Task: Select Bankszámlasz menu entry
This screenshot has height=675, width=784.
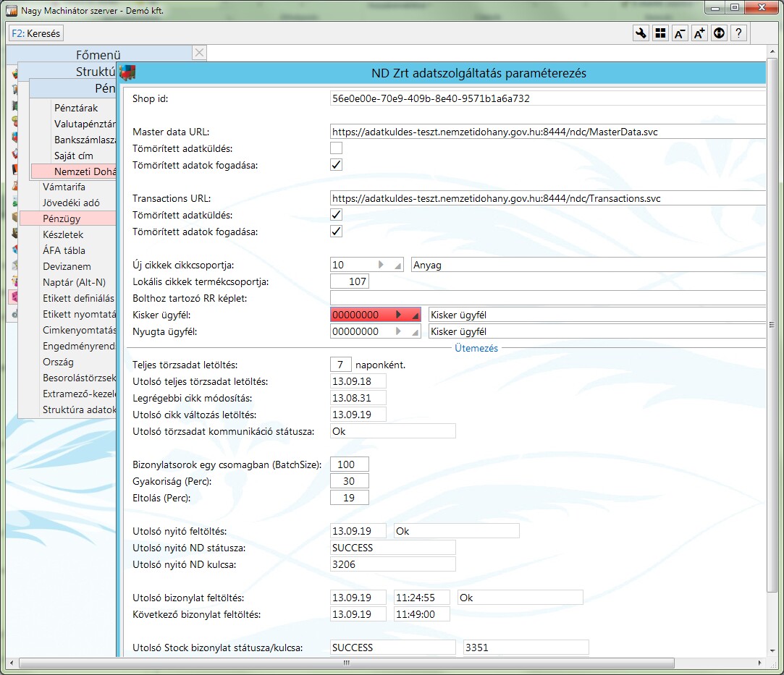Action: pos(85,140)
